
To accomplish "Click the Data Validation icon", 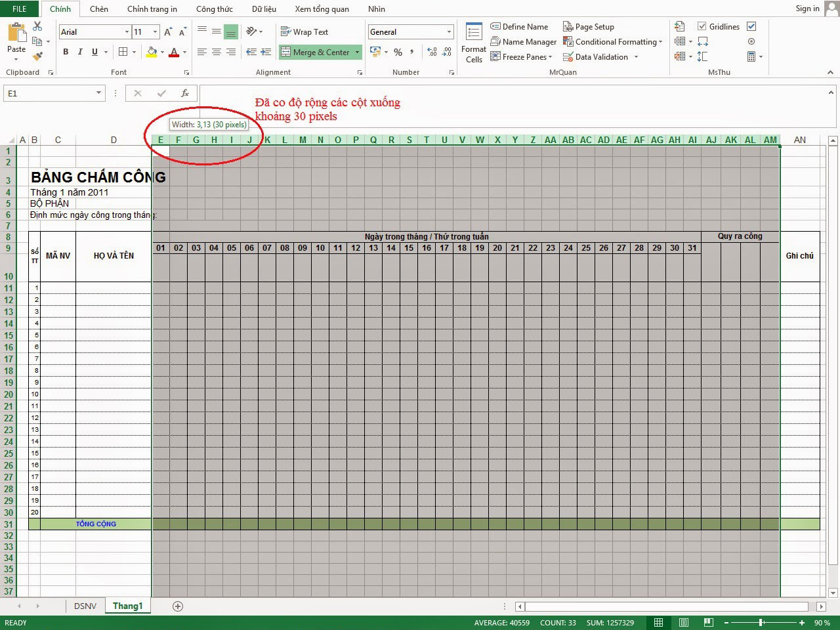I will coord(598,56).
